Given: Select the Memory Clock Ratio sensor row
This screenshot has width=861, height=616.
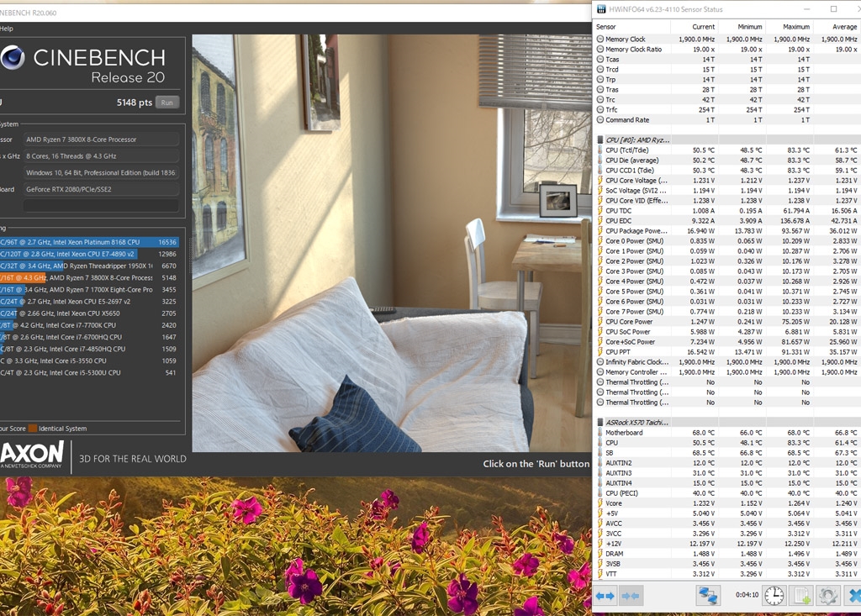Looking at the screenshot, I should click(x=727, y=50).
